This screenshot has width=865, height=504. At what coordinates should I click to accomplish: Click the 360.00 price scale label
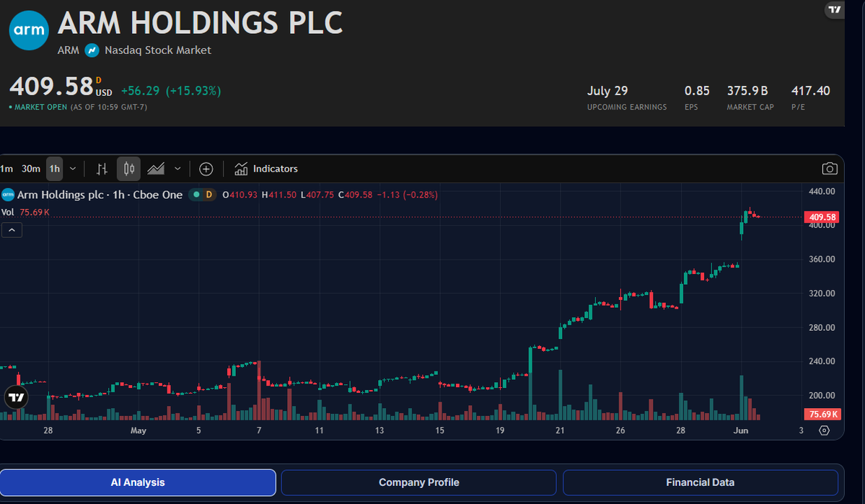822,259
